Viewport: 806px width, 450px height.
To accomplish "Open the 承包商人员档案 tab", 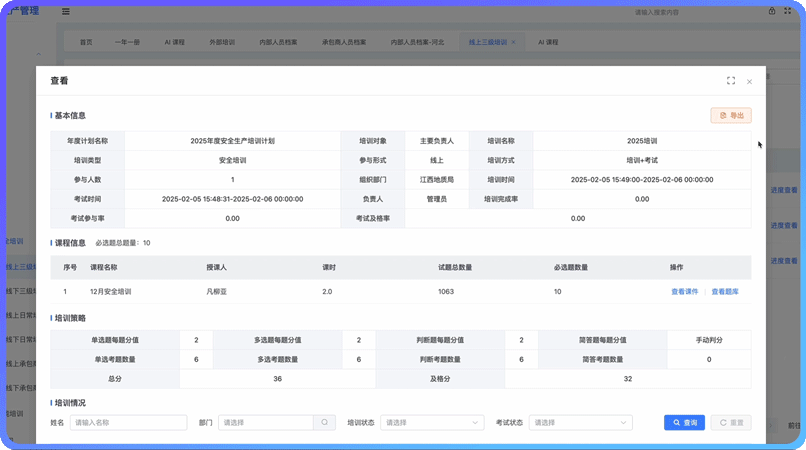I will [x=344, y=43].
